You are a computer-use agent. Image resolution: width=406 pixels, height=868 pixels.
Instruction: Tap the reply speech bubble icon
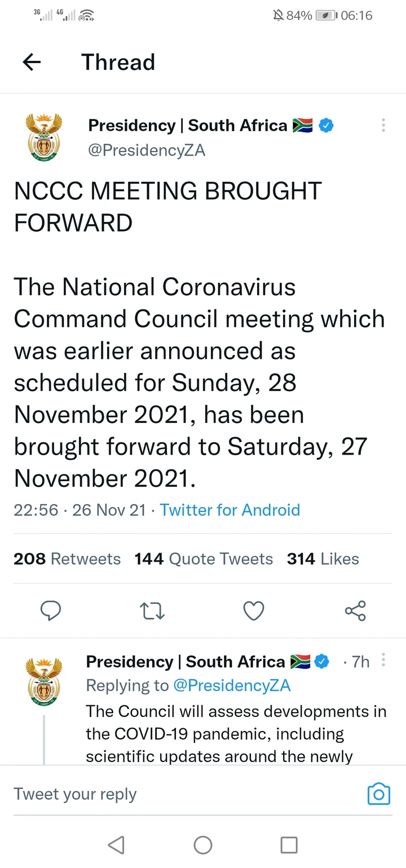click(x=51, y=611)
